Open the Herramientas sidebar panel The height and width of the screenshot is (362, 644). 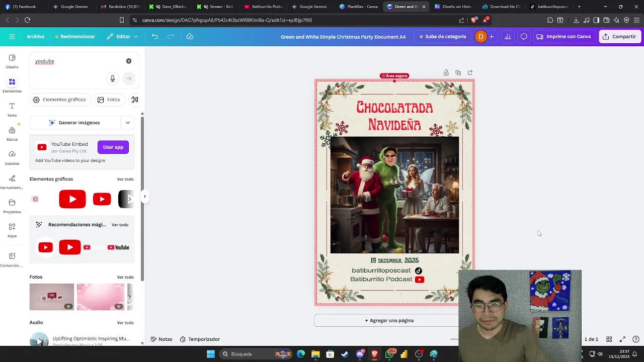tap(12, 182)
